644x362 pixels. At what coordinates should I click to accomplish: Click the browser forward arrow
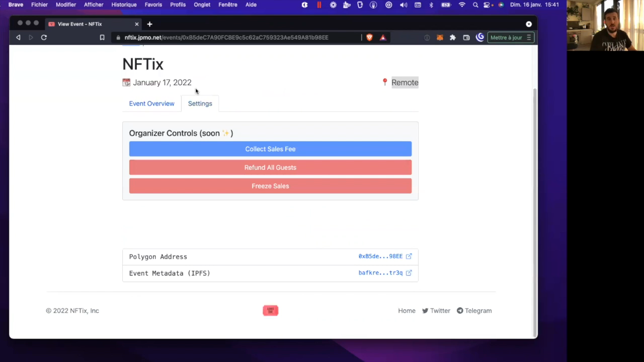click(x=31, y=37)
